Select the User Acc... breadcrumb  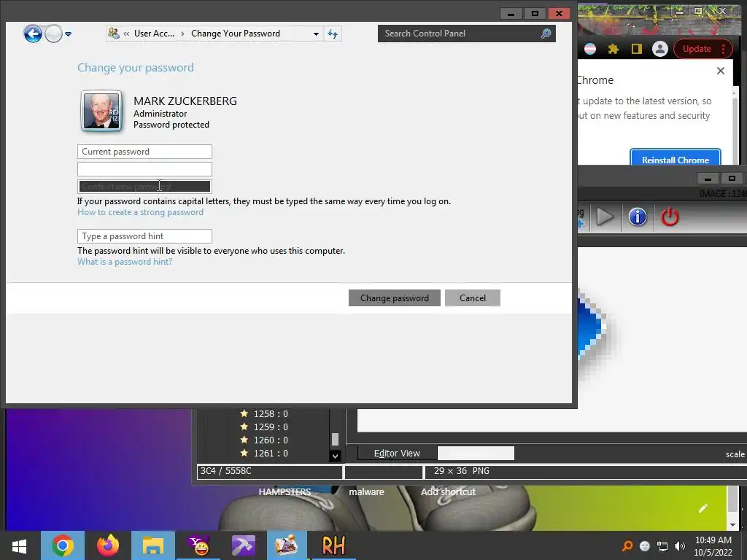tap(154, 34)
